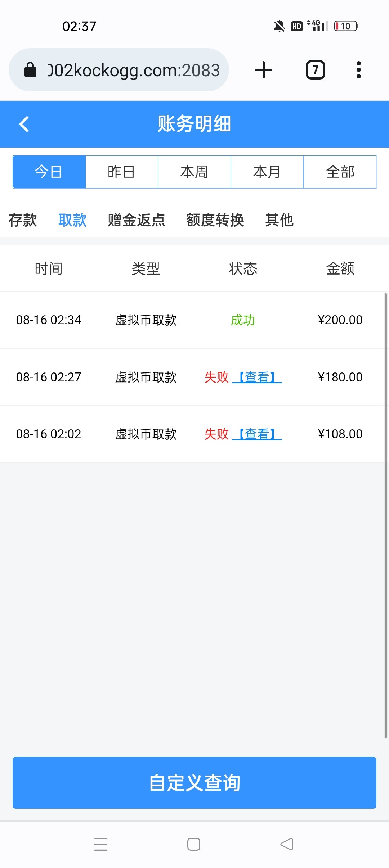The image size is (389, 868).
Task: Open the 赠金返点 category
Action: (137, 220)
